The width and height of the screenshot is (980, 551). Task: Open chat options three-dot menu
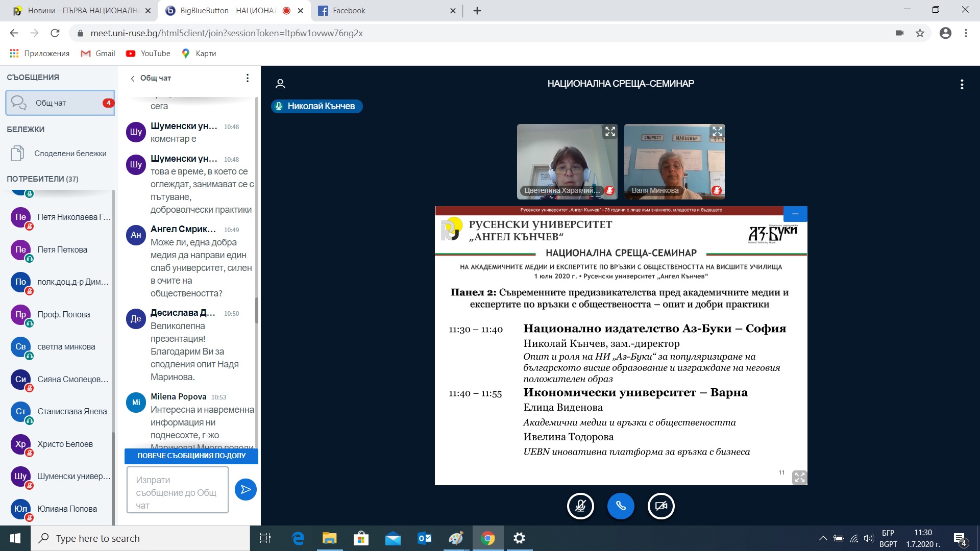(x=248, y=78)
